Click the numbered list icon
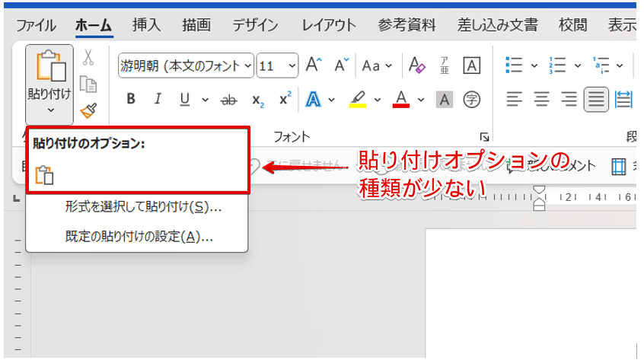The image size is (644, 360). coord(557,65)
